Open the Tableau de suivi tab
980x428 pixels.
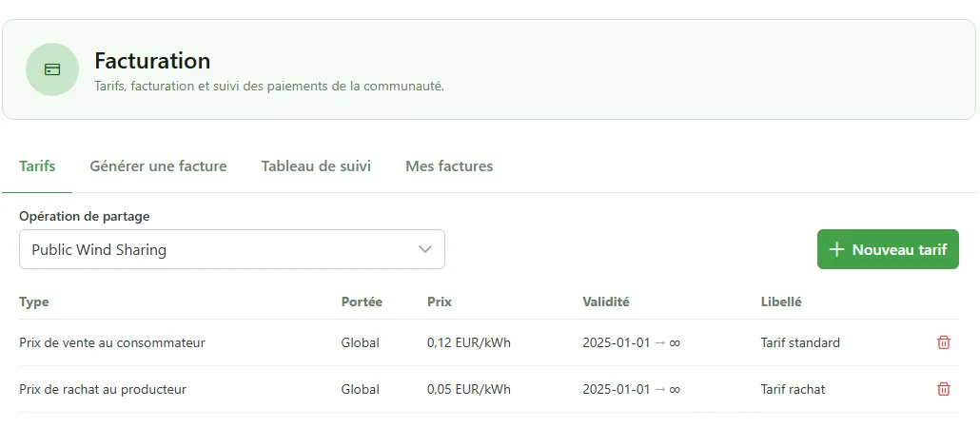316,166
